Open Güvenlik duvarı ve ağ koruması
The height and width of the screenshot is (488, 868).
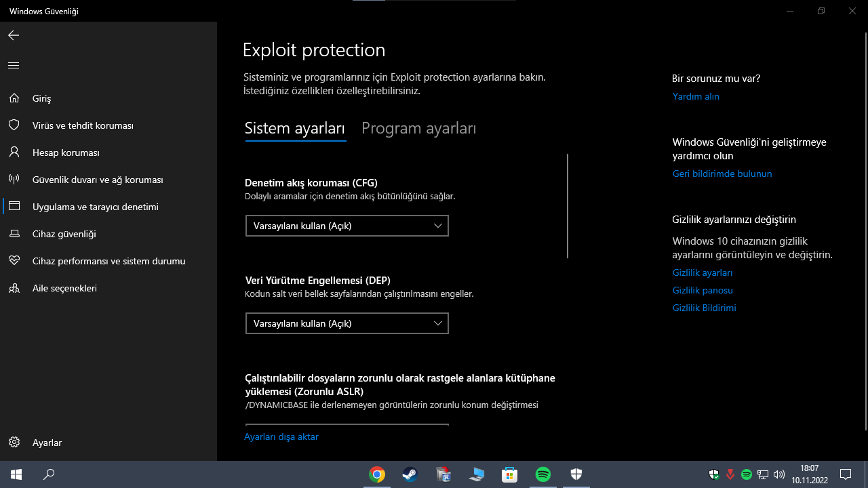(x=108, y=180)
